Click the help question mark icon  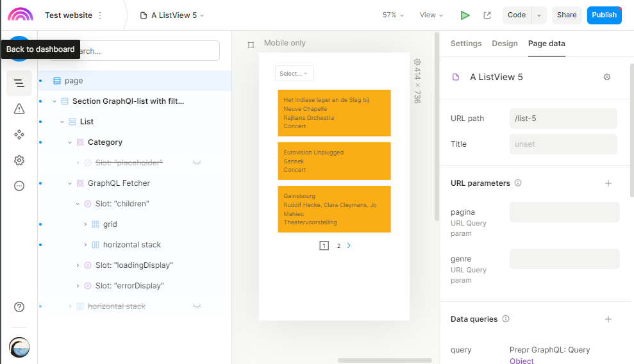tap(19, 307)
